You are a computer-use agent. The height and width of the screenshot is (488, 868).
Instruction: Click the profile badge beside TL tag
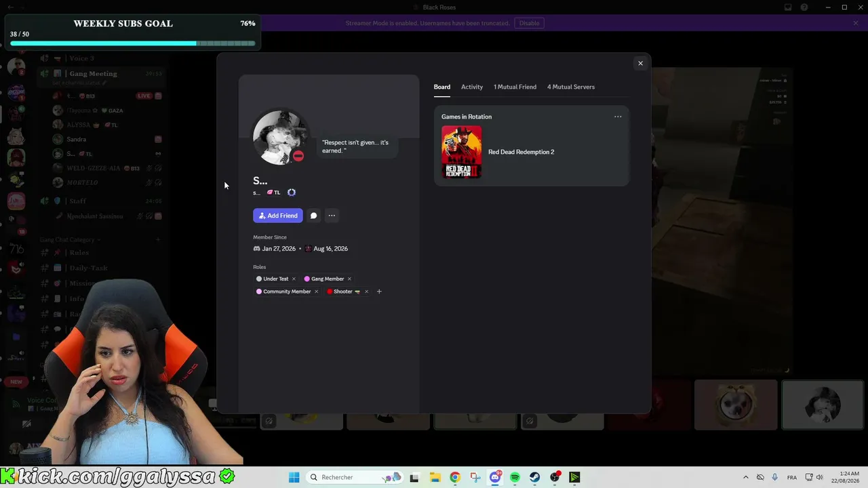292,192
